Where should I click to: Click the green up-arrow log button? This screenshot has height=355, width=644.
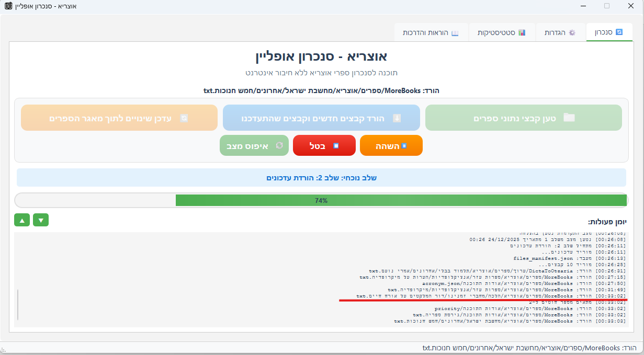pos(22,221)
